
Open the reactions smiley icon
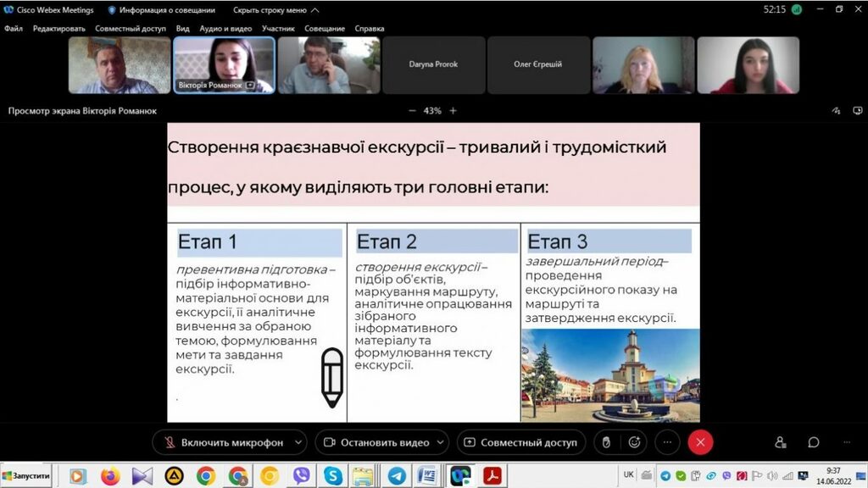(x=634, y=442)
